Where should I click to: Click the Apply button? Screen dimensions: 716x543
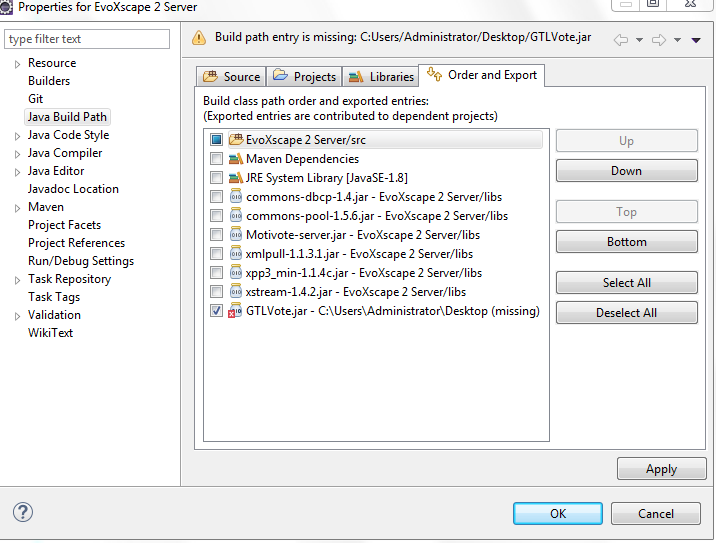(x=661, y=469)
